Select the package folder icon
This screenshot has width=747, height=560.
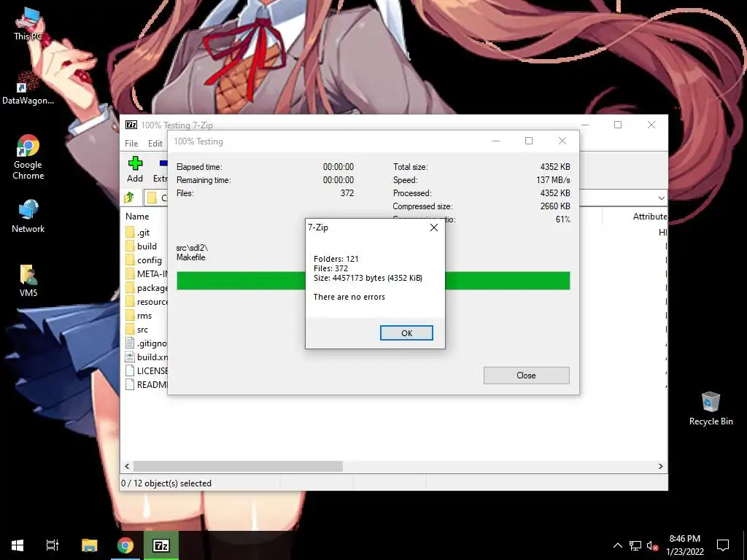pyautogui.click(x=130, y=287)
